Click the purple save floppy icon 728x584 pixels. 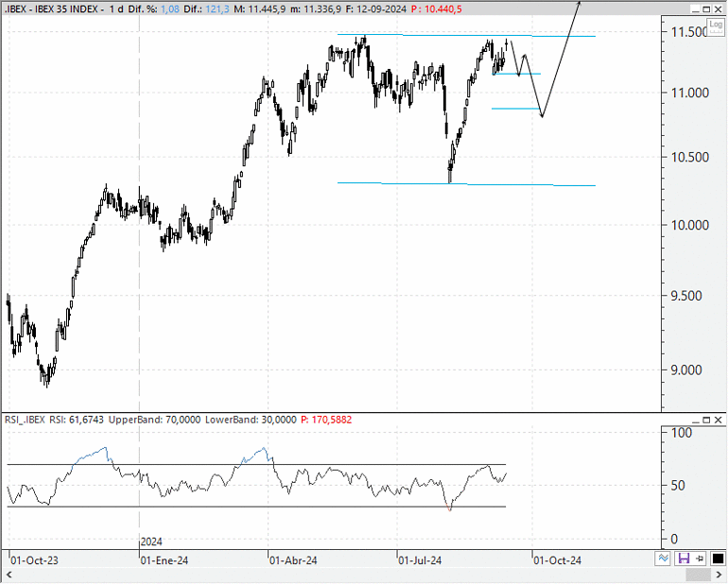(684, 558)
